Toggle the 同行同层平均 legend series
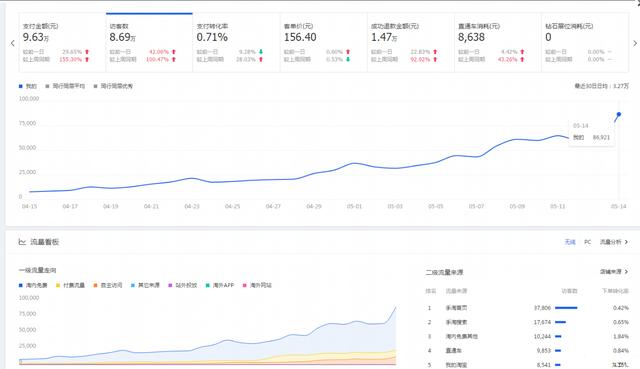The width and height of the screenshot is (640, 369). [65, 86]
